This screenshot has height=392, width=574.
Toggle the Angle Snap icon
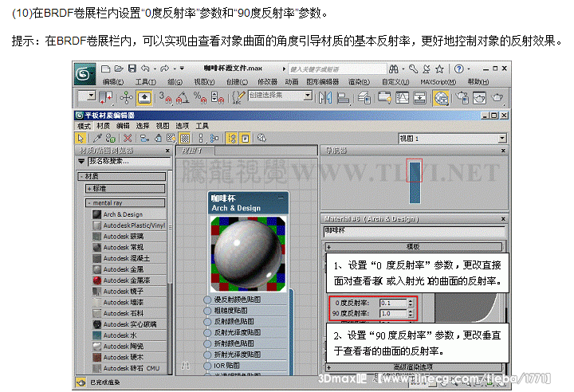(x=183, y=98)
